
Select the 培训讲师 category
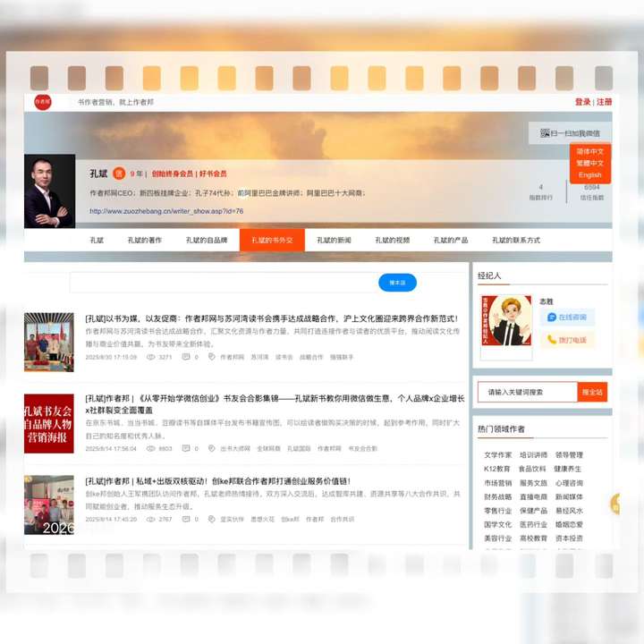pos(533,455)
